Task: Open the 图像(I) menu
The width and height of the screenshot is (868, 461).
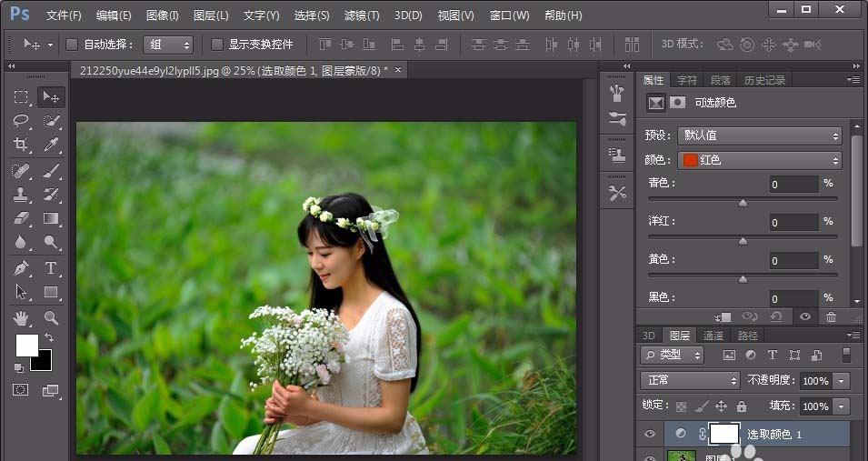Action: tap(162, 15)
